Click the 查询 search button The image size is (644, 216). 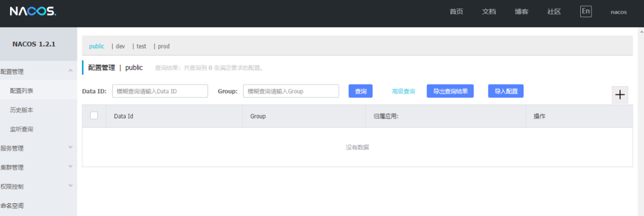tap(361, 91)
